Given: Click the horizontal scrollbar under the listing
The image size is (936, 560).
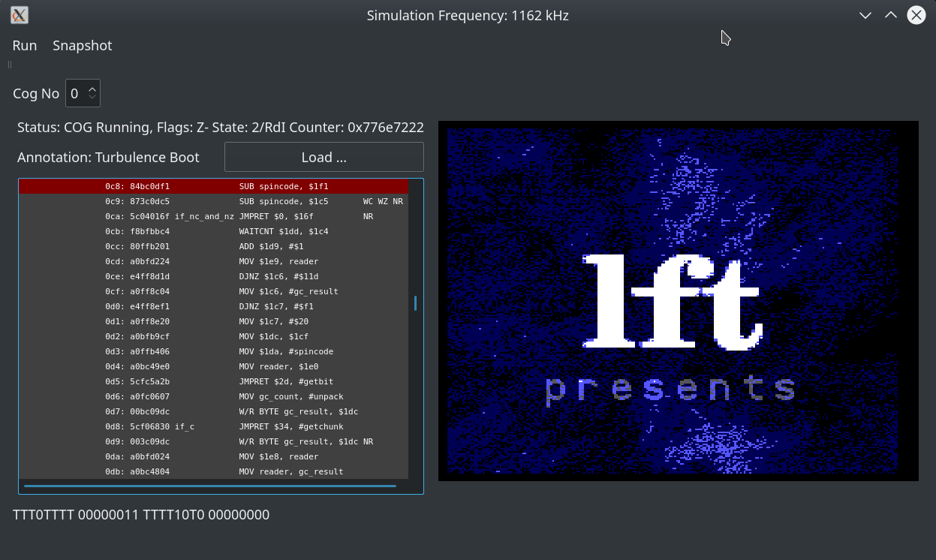Looking at the screenshot, I should pos(210,486).
